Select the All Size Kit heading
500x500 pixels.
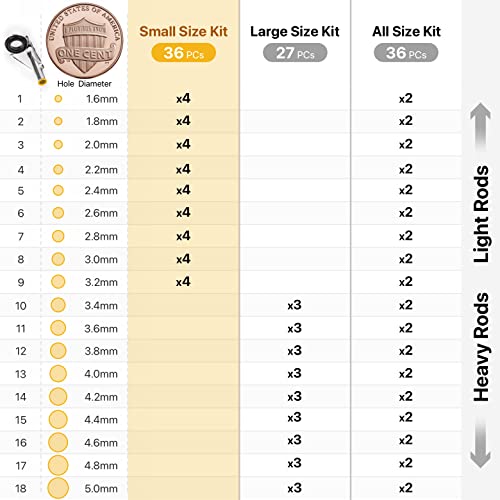pyautogui.click(x=406, y=32)
